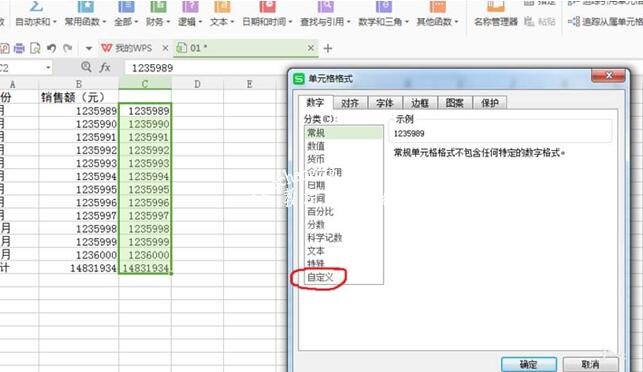Close the 单元格格式 dialog
Viewport: 643px width, 372px height.
[x=609, y=75]
